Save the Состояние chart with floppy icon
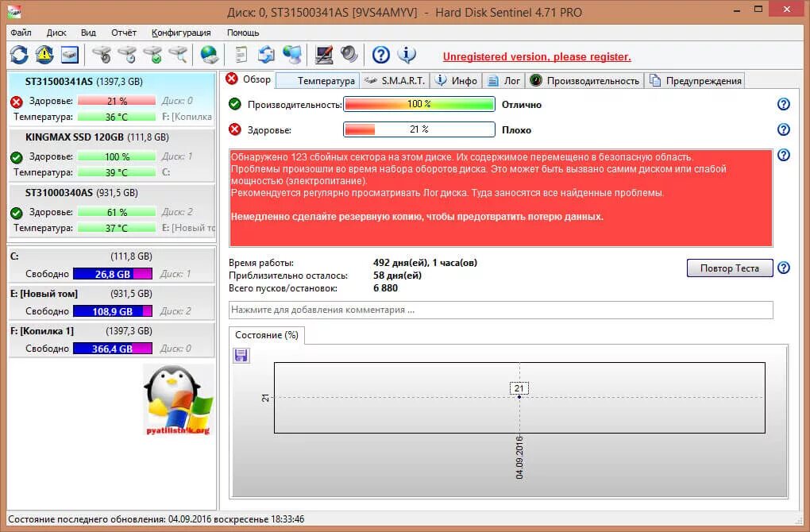Viewport: 810px width, 532px height. click(241, 356)
